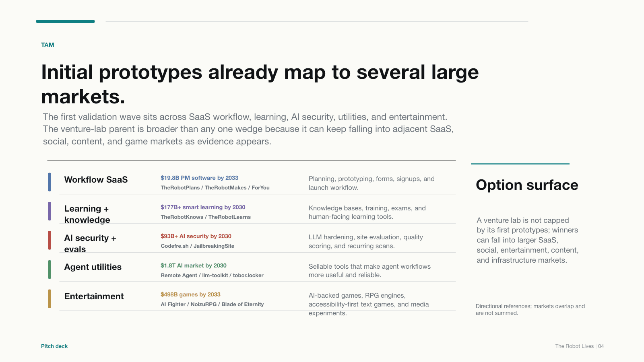Image resolution: width=644 pixels, height=362 pixels.
Task: Click the Remote Agent / llm-toolkit / tobor.locker line
Action: tap(212, 275)
